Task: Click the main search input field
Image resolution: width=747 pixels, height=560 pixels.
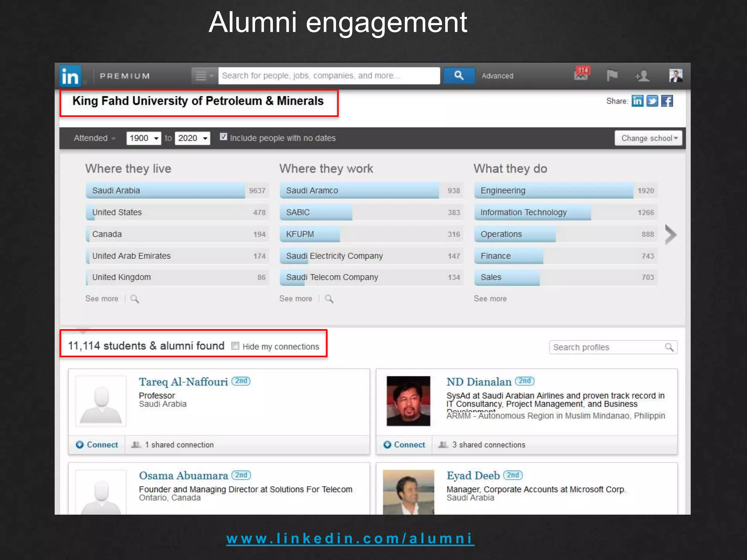Action: (x=329, y=76)
